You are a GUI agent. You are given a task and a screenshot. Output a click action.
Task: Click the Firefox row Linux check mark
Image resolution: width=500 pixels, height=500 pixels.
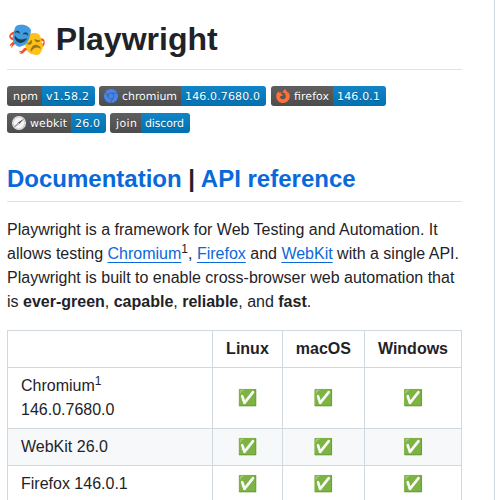[247, 484]
